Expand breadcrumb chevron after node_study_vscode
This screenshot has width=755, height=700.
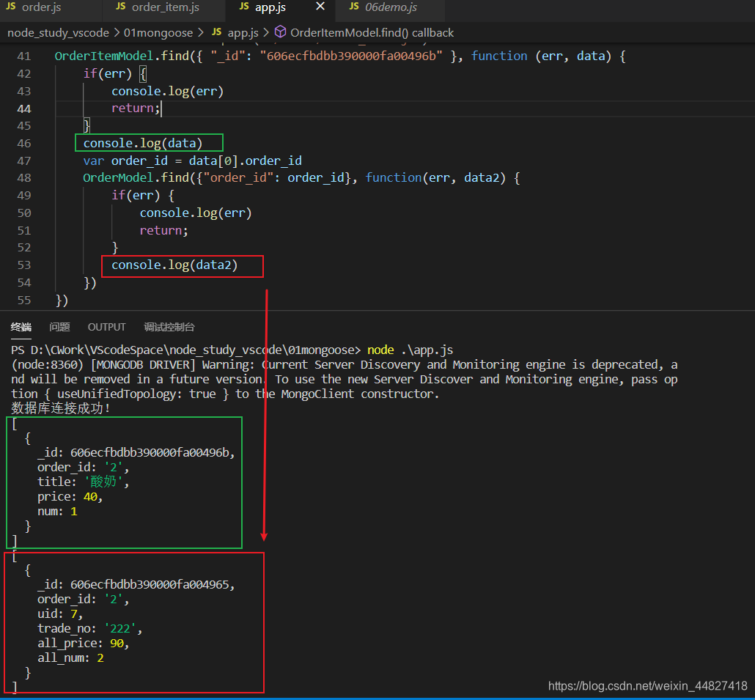(117, 32)
